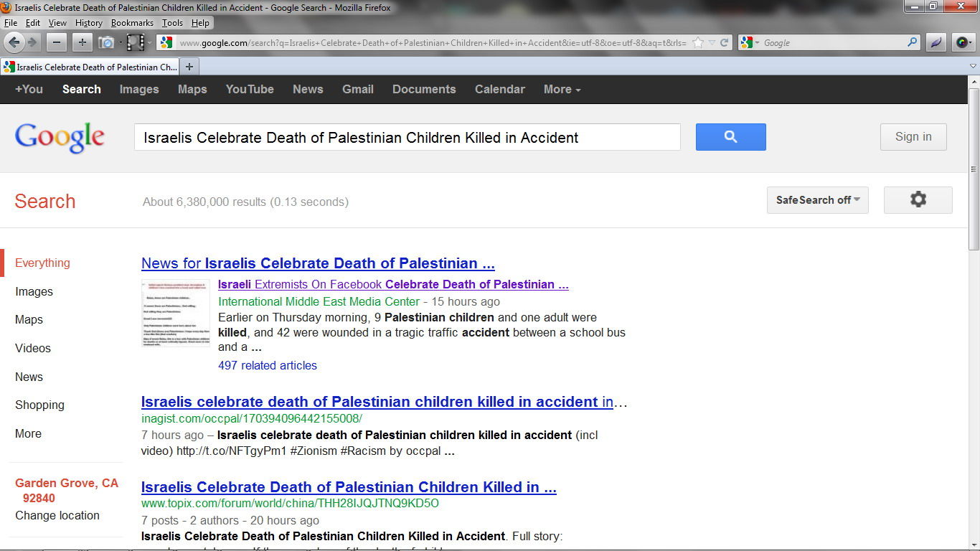
Task: Open the Help menu
Action: pos(200,23)
